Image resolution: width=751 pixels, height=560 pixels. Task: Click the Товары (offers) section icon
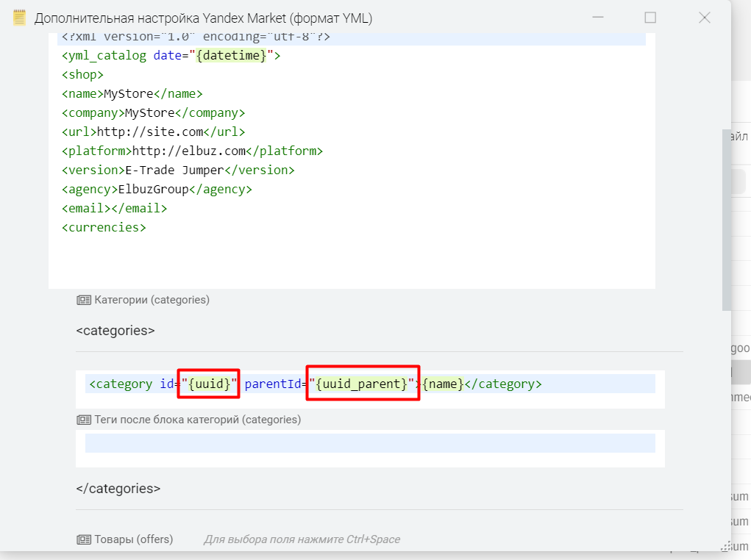tap(84, 539)
